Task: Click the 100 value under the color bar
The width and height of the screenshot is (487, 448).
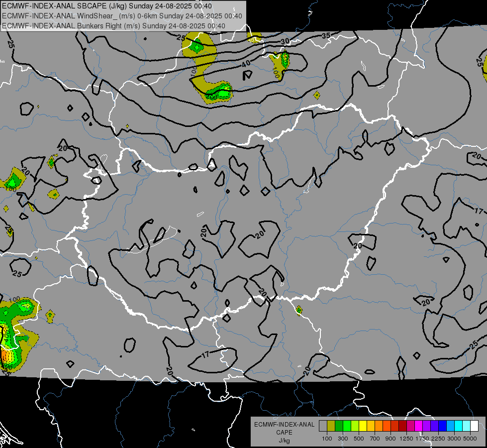Action: pyautogui.click(x=327, y=439)
